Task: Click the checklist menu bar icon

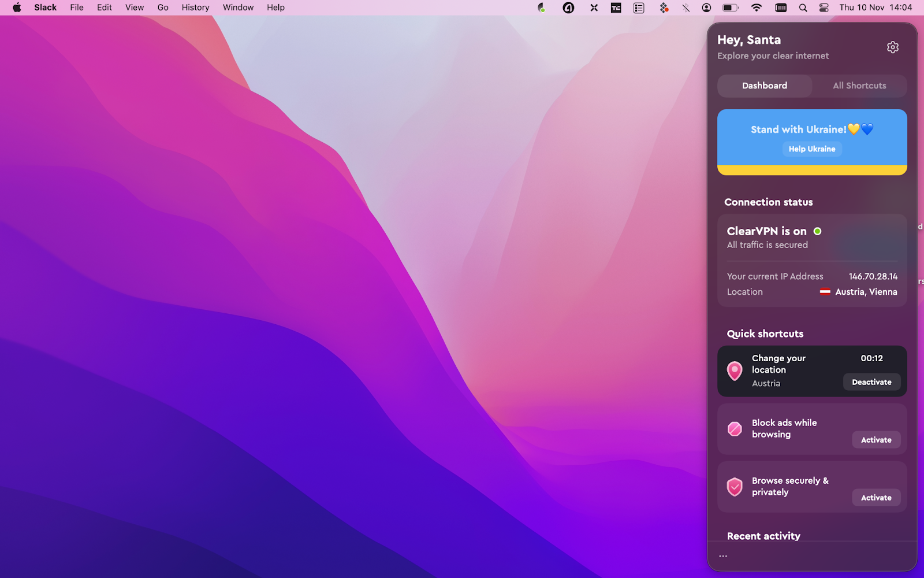Action: click(639, 8)
